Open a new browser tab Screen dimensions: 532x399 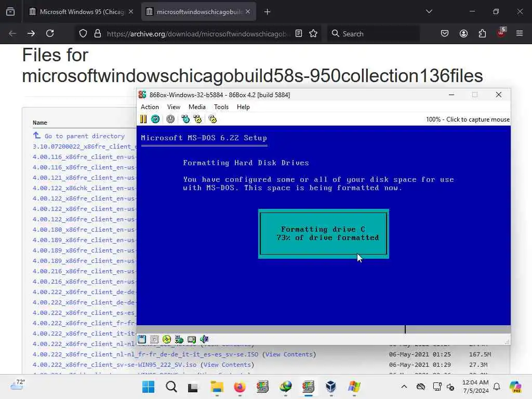coord(268,12)
